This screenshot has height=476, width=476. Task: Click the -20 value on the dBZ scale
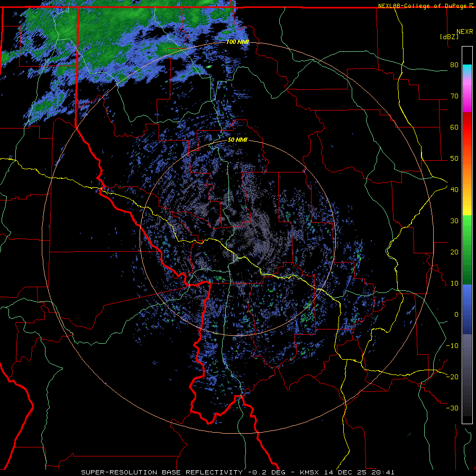point(452,377)
